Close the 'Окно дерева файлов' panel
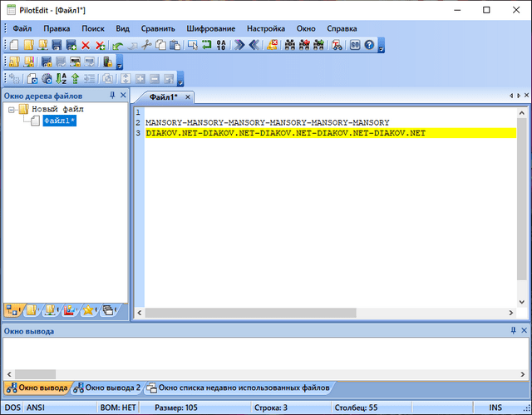This screenshot has width=532, height=415. pyautogui.click(x=123, y=96)
